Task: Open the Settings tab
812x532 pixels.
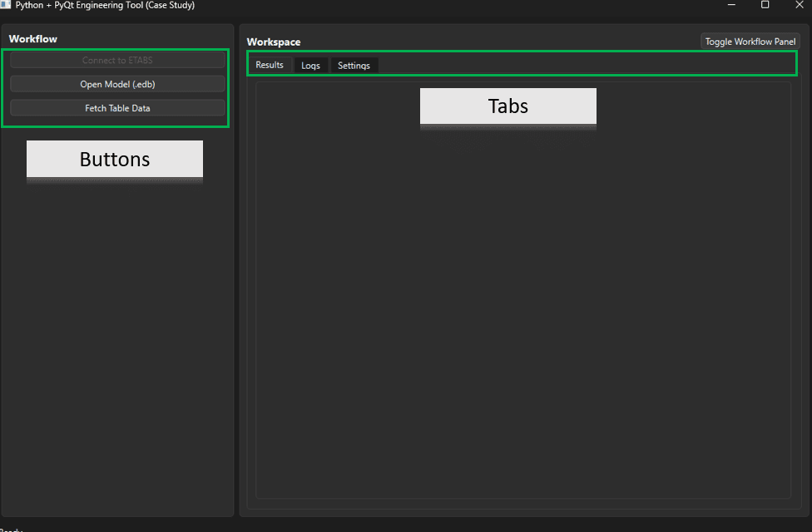Action: pos(354,64)
